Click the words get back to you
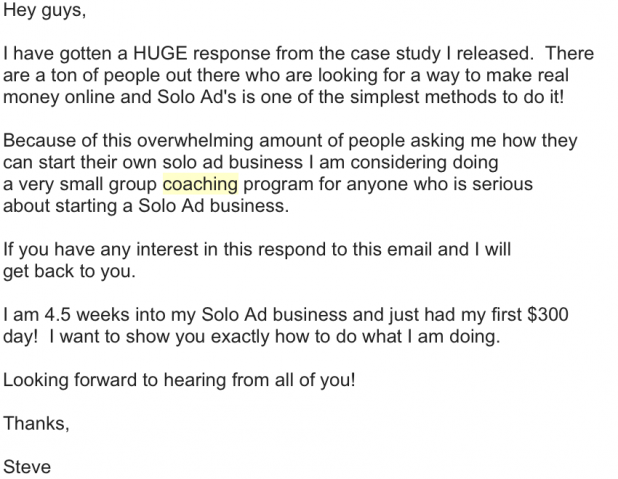 pyautogui.click(x=69, y=272)
